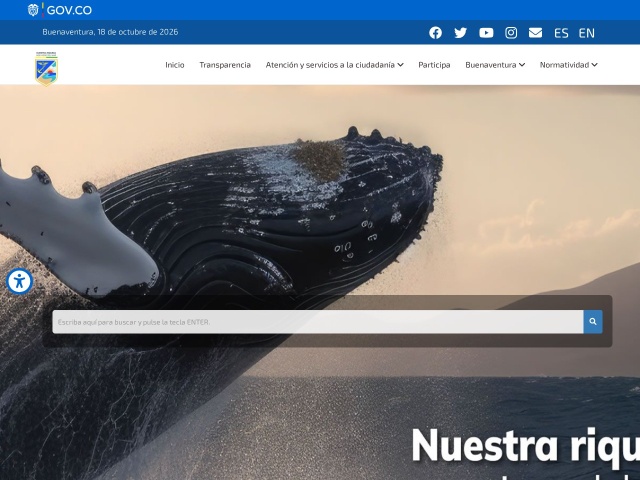Open the Instagram profile icon

coord(511,33)
